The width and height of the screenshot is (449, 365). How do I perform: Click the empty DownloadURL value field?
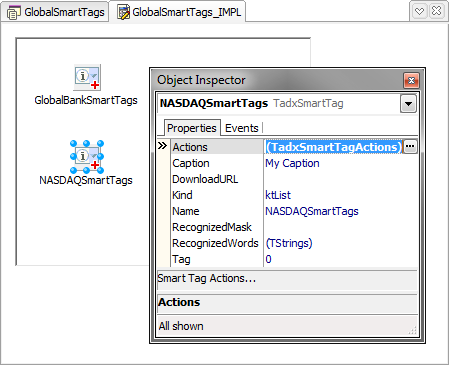pos(340,179)
